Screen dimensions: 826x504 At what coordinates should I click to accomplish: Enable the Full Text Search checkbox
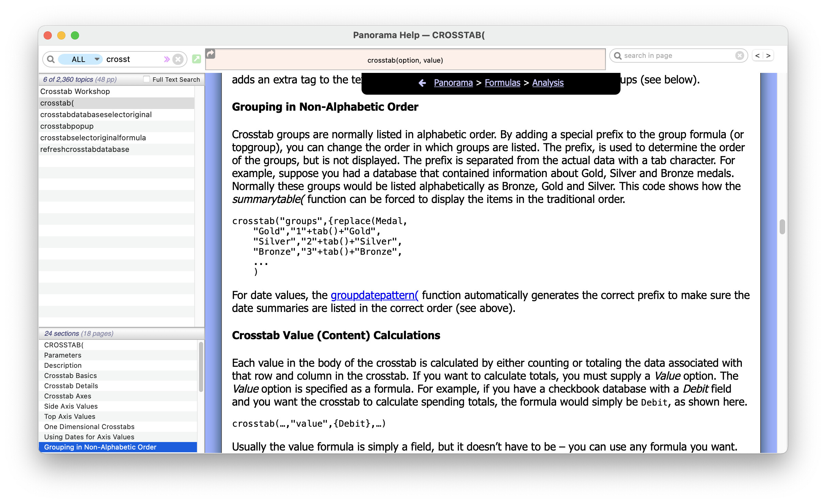click(147, 79)
